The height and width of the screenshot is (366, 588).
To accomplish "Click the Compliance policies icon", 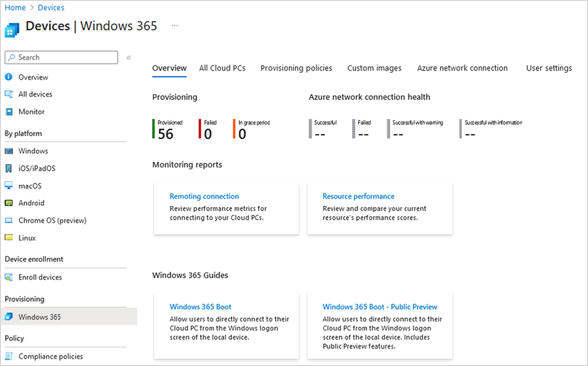I will point(8,356).
